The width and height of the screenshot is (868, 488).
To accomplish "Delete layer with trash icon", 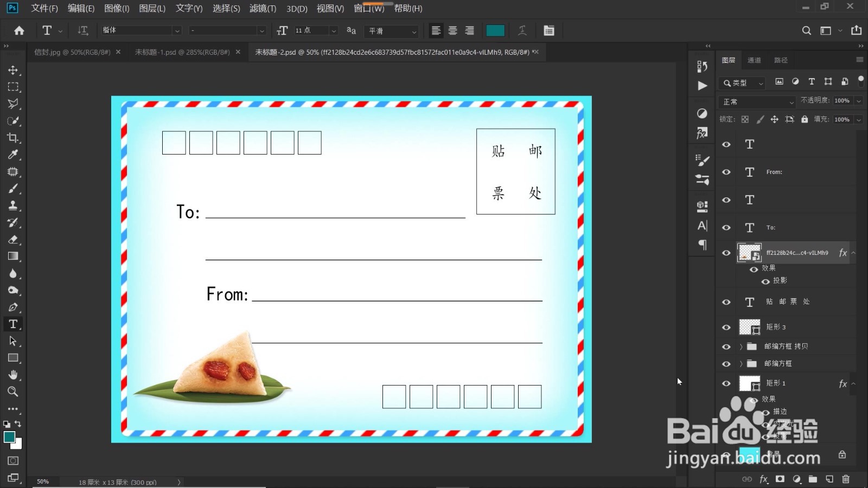I will coord(846,479).
